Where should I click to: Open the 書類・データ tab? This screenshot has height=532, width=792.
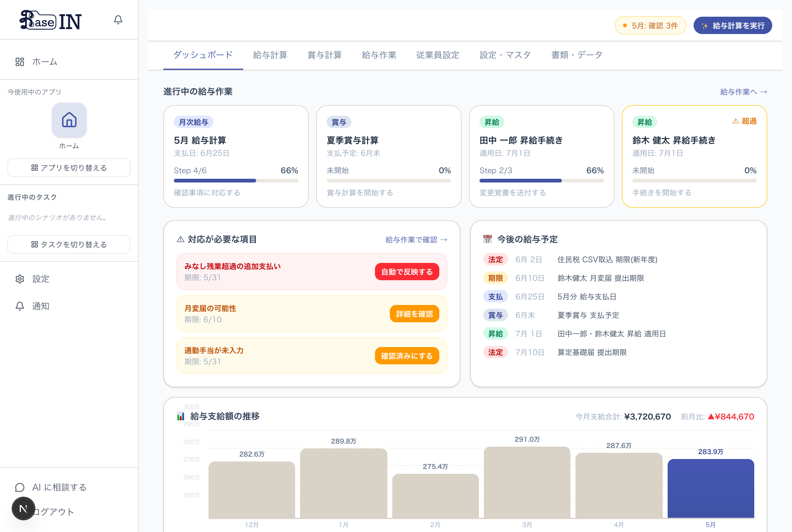click(x=577, y=55)
